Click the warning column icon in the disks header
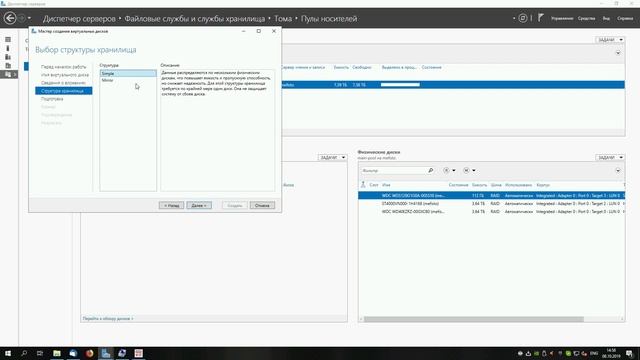Screen dimensions: 640x360 [363, 185]
